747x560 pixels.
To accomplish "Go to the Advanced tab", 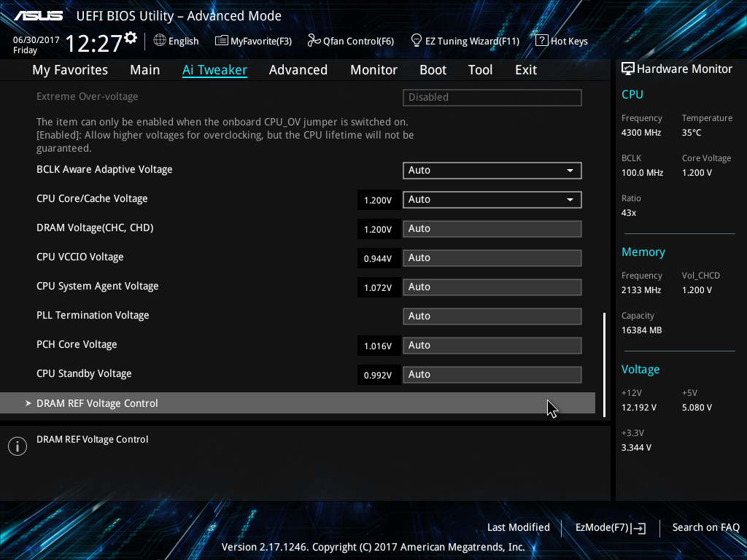I will point(298,70).
